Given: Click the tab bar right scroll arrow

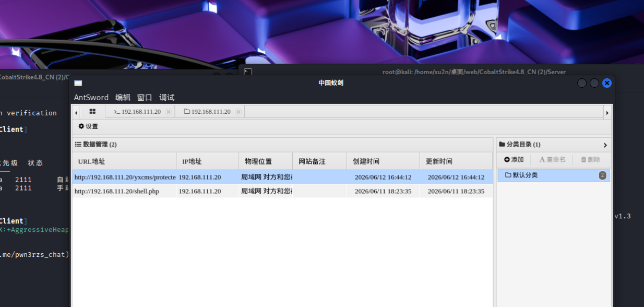Looking at the screenshot, I should tap(607, 112).
